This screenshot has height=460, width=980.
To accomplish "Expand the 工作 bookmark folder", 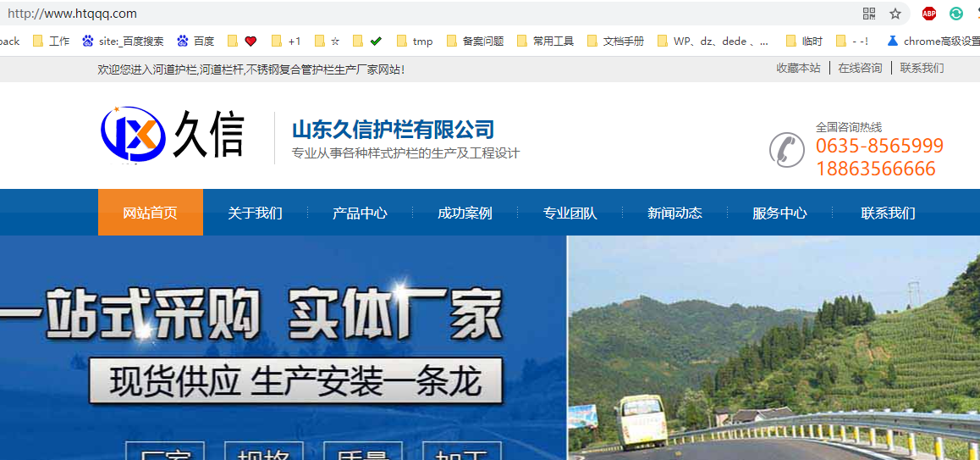I will 51,41.
